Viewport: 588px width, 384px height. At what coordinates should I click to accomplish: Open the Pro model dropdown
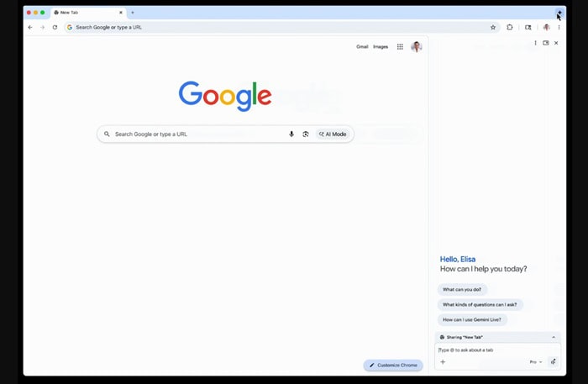[x=535, y=362]
